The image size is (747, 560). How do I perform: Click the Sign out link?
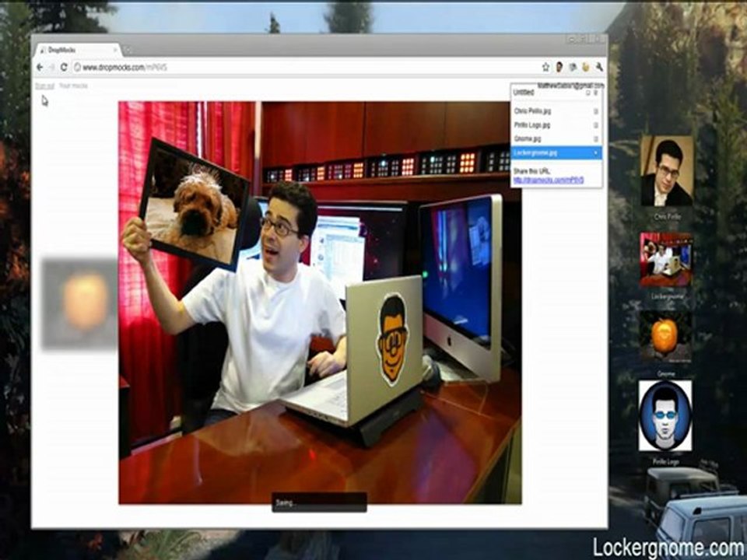click(x=45, y=86)
